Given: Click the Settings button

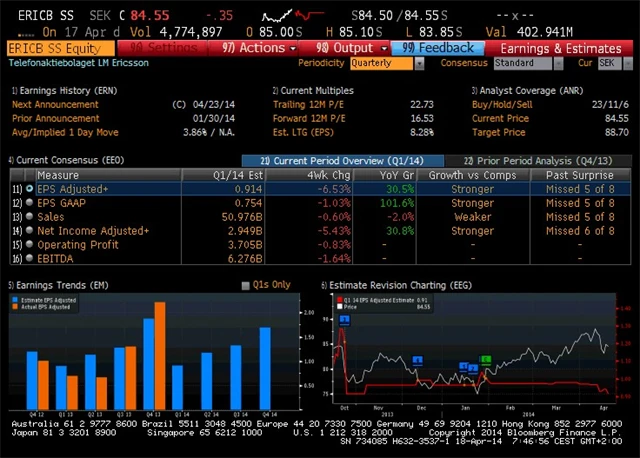Looking at the screenshot, I should (x=165, y=47).
